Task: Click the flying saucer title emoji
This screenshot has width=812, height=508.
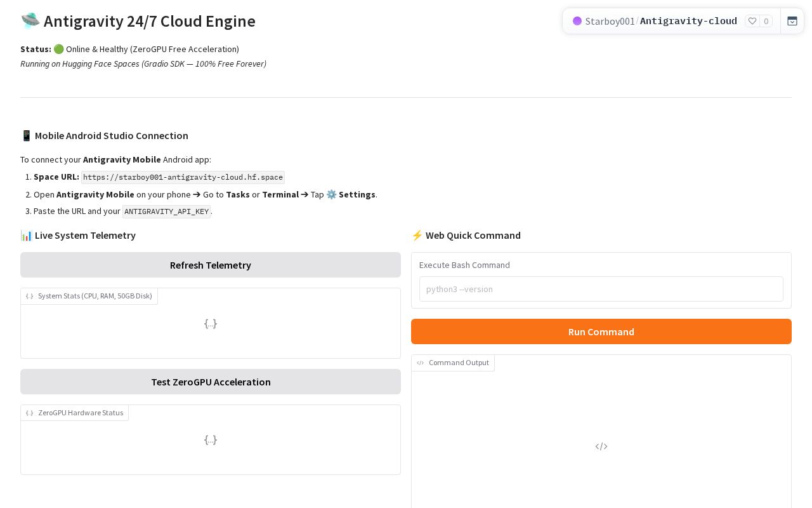Action: pos(30,21)
